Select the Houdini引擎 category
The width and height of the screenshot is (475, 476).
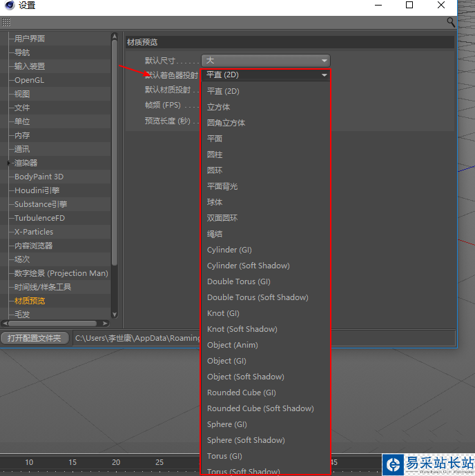(x=37, y=190)
